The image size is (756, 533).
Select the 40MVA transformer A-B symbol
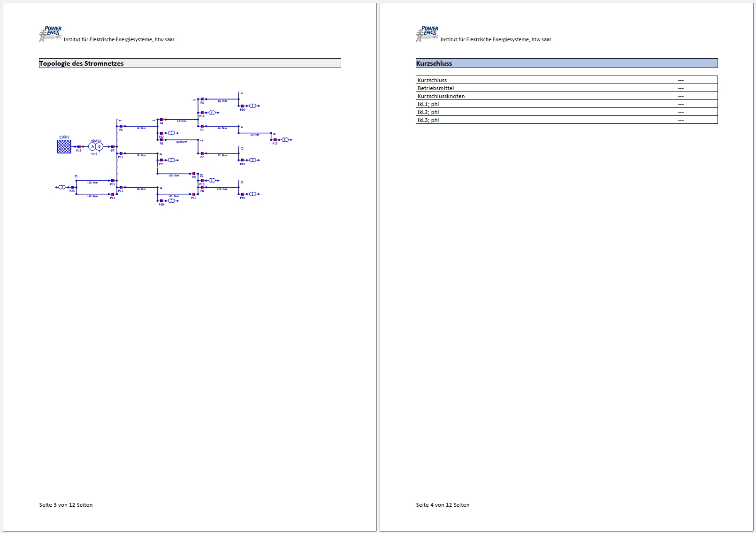[x=96, y=146]
